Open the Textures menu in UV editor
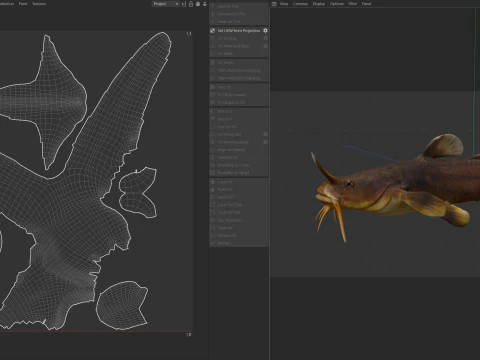 39,4
